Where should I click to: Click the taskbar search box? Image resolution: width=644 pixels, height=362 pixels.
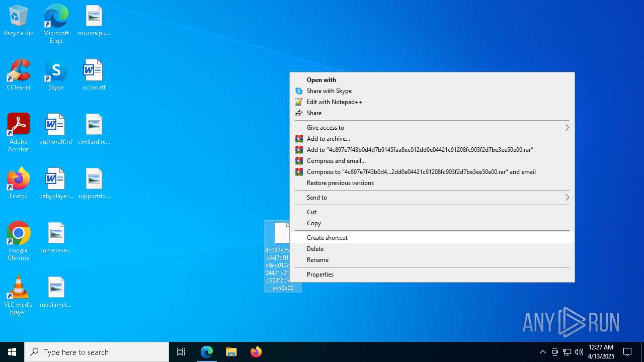97,352
